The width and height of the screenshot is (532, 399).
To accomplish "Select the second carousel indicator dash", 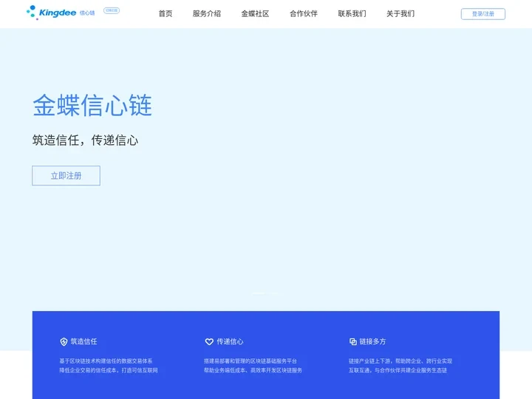I will click(273, 293).
